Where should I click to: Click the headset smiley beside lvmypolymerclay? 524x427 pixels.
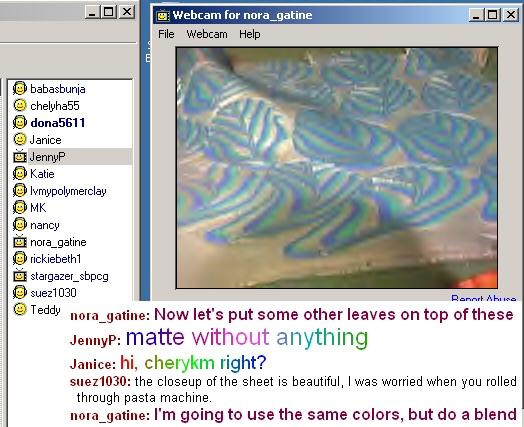(x=20, y=190)
